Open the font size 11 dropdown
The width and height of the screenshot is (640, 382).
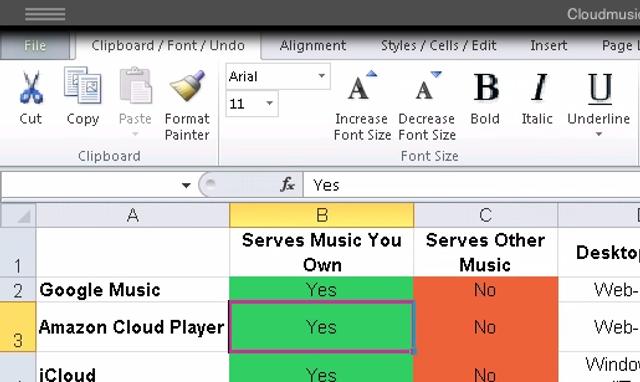click(269, 103)
